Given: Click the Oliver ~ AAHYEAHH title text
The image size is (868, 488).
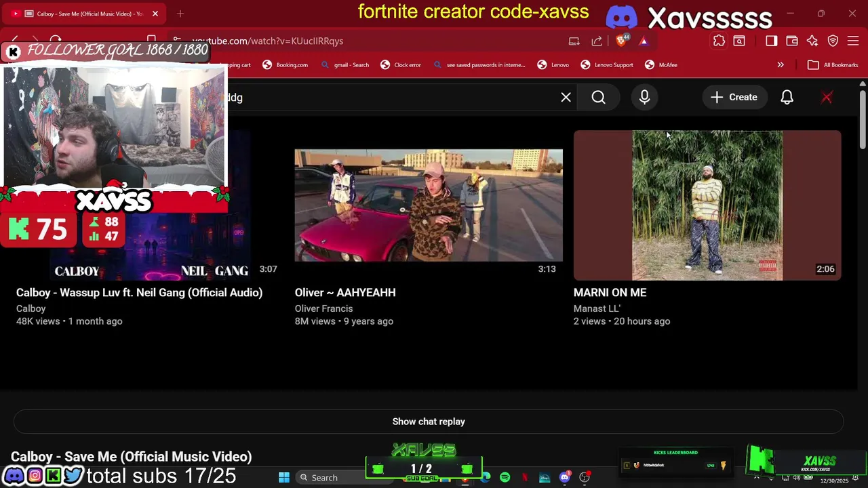Looking at the screenshot, I should 345,293.
